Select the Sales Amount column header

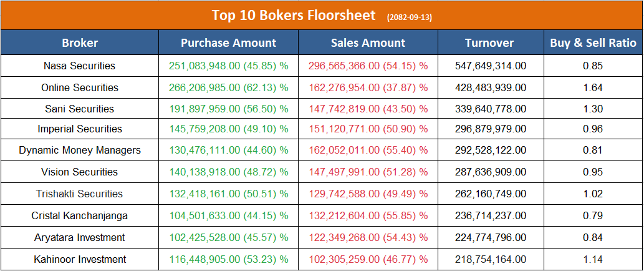(x=368, y=43)
